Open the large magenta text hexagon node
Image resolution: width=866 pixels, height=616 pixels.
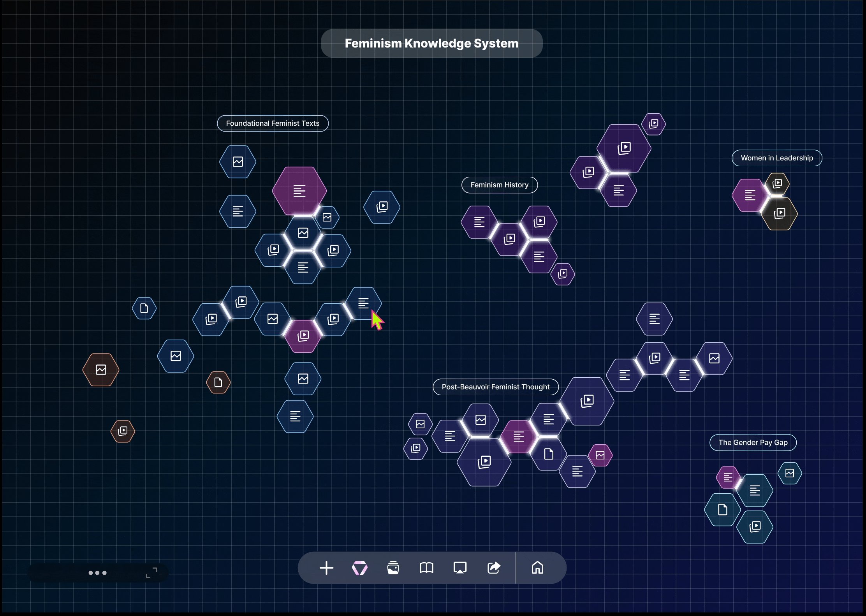pyautogui.click(x=299, y=191)
